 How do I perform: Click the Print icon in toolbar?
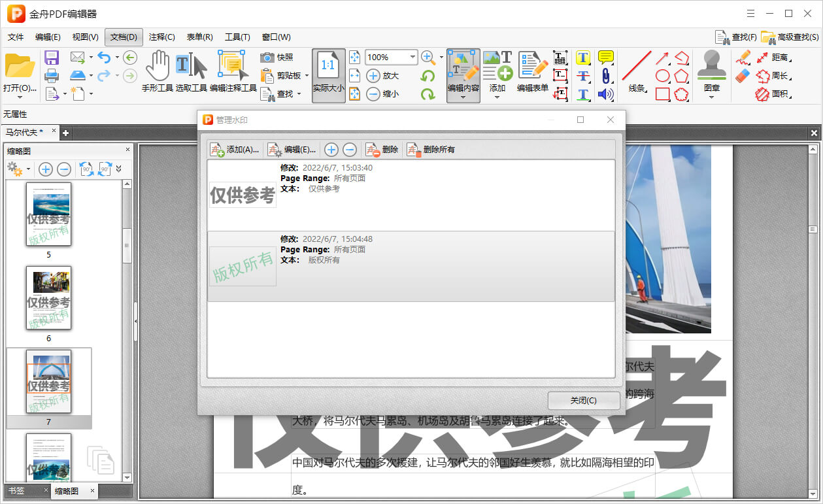click(x=52, y=75)
